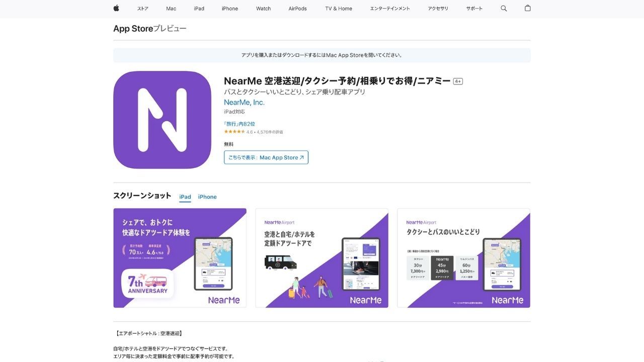Open the サポート menu item

click(474, 9)
